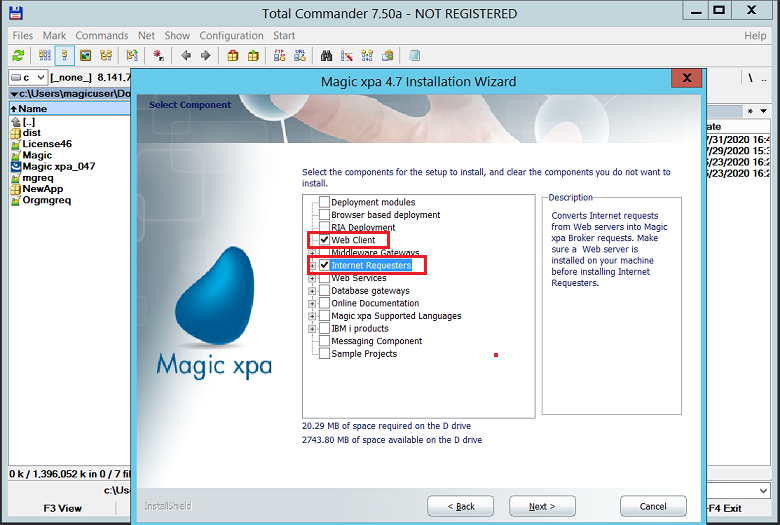Open the Files menu
The height and width of the screenshot is (525, 780).
[22, 35]
